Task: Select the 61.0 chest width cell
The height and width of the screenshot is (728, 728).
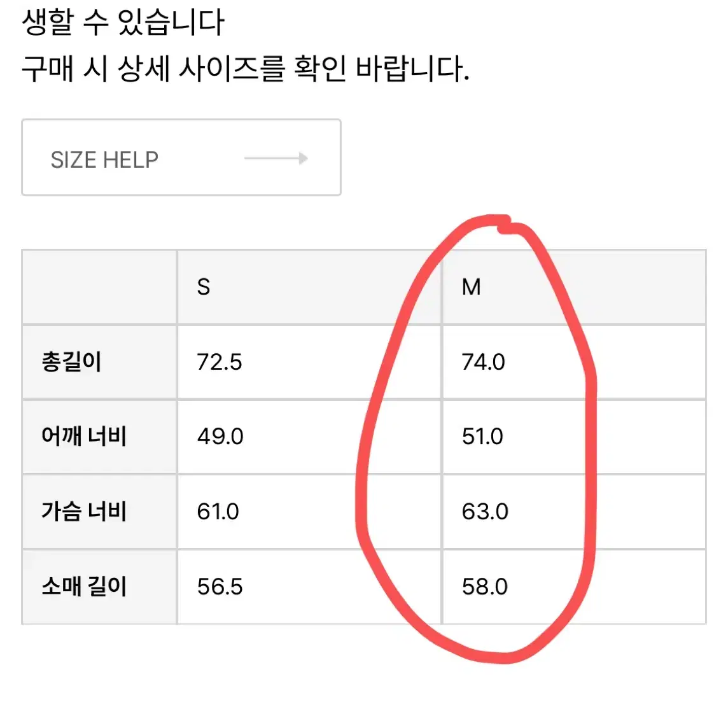Action: tap(309, 511)
